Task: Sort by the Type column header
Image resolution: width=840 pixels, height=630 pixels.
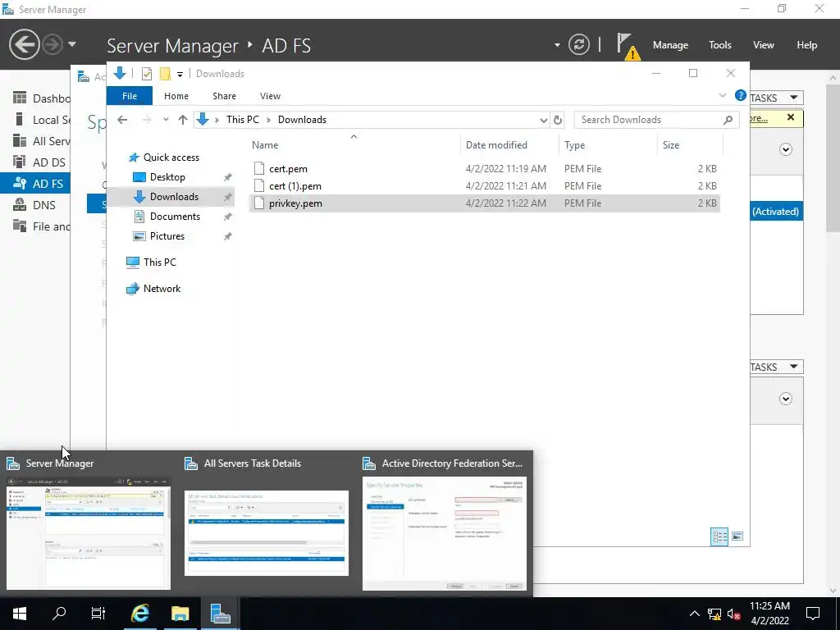Action: [609, 145]
